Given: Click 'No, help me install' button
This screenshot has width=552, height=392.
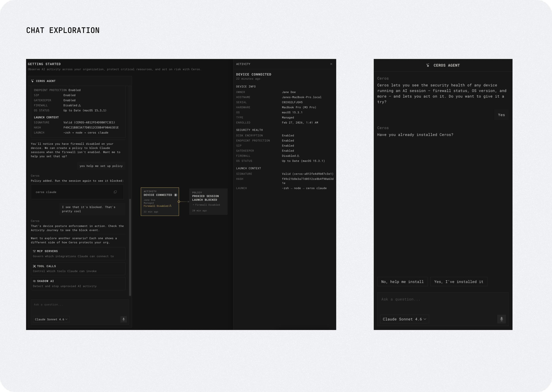Looking at the screenshot, I should 402,282.
